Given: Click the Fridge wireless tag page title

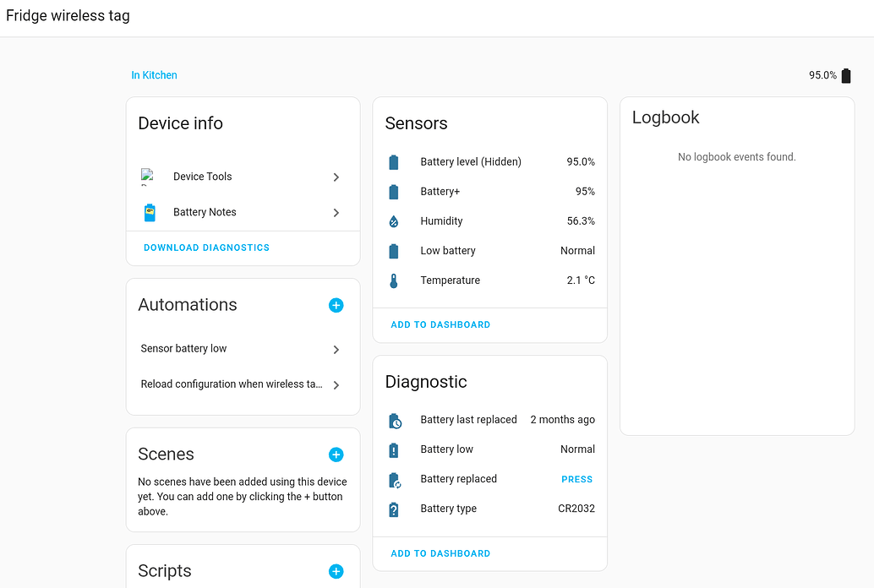Looking at the screenshot, I should [68, 15].
